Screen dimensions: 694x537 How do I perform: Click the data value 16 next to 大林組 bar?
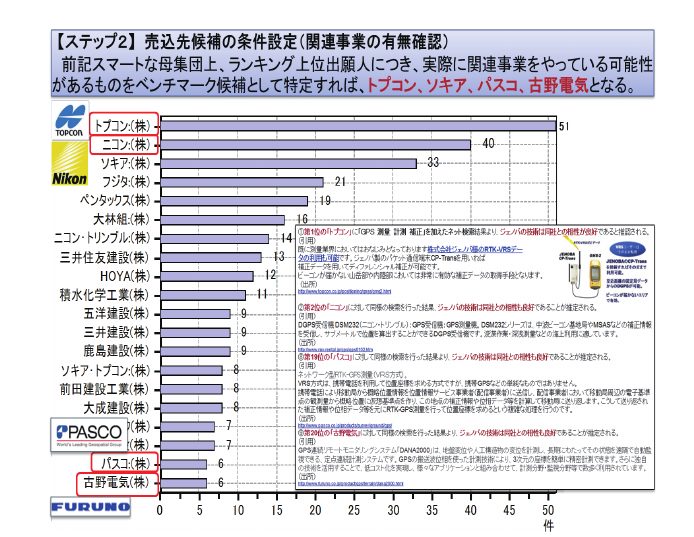coord(302,219)
